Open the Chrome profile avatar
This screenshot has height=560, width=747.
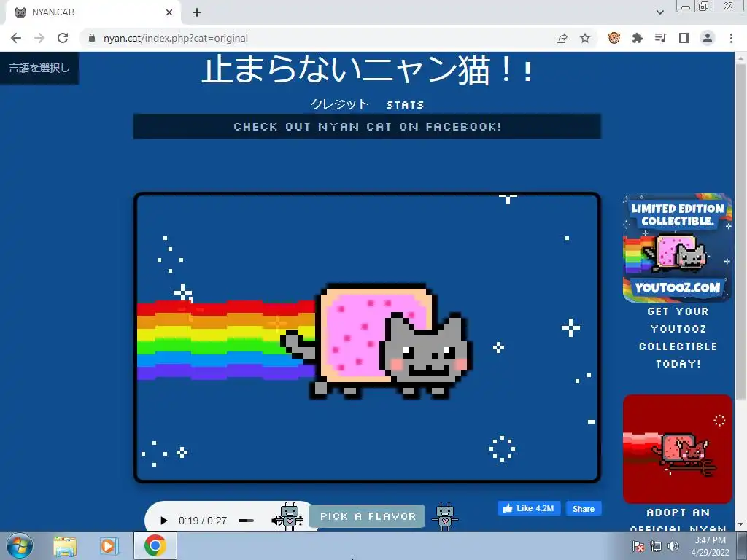click(x=708, y=38)
